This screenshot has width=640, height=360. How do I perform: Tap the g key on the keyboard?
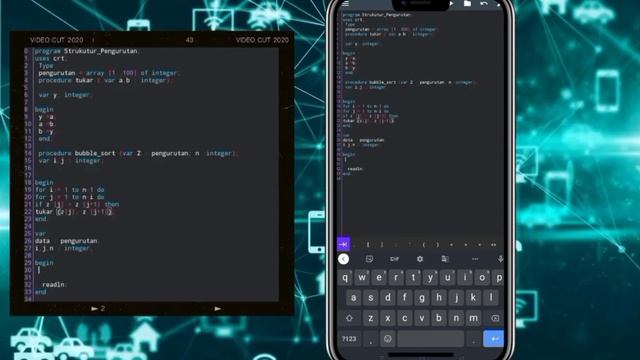click(422, 298)
